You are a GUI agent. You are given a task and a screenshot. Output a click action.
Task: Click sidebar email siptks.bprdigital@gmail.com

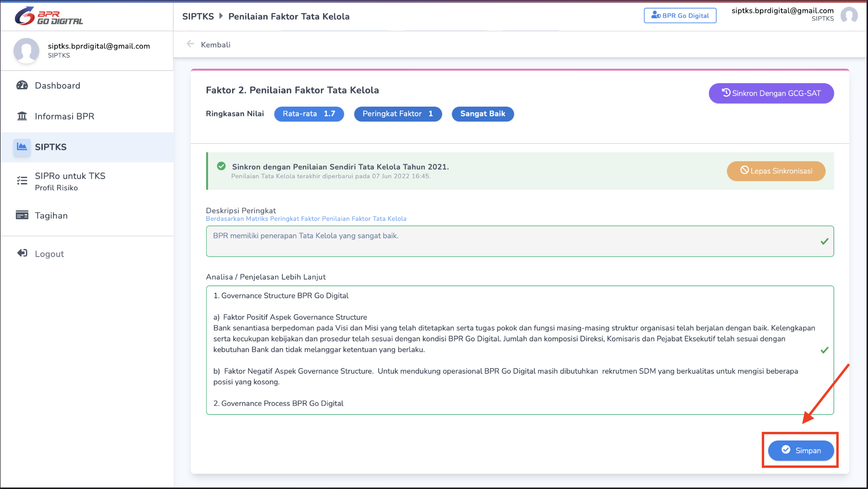coord(99,46)
